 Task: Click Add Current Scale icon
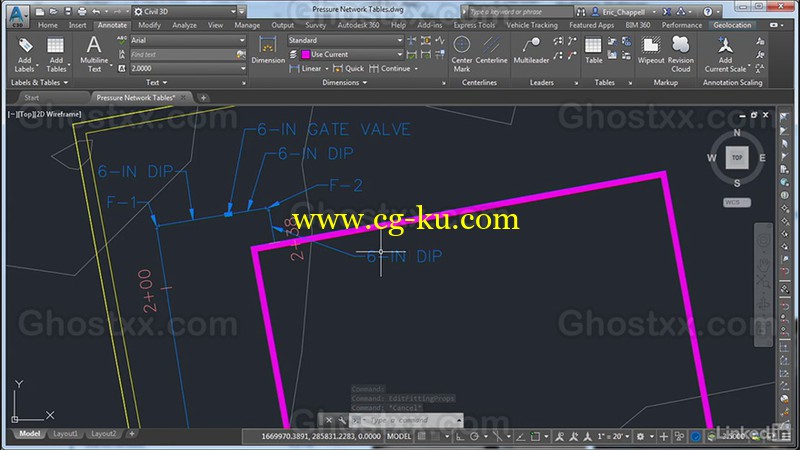[x=726, y=55]
